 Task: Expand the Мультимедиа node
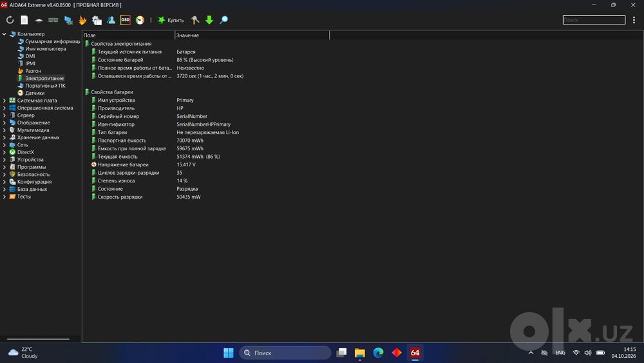click(5, 130)
